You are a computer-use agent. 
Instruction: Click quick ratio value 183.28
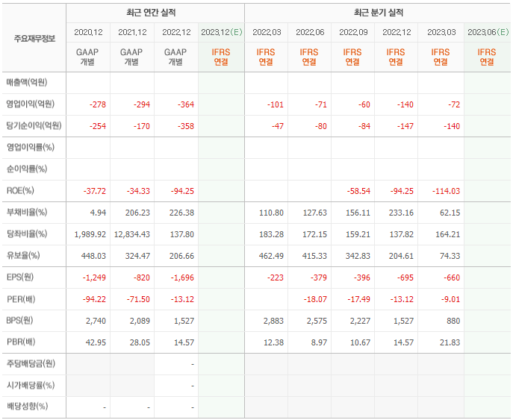click(271, 234)
